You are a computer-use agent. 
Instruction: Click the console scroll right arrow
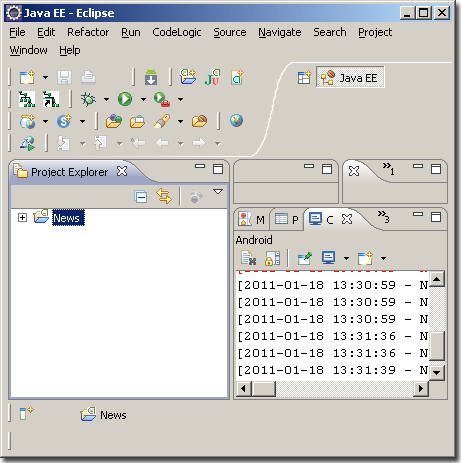click(x=421, y=389)
